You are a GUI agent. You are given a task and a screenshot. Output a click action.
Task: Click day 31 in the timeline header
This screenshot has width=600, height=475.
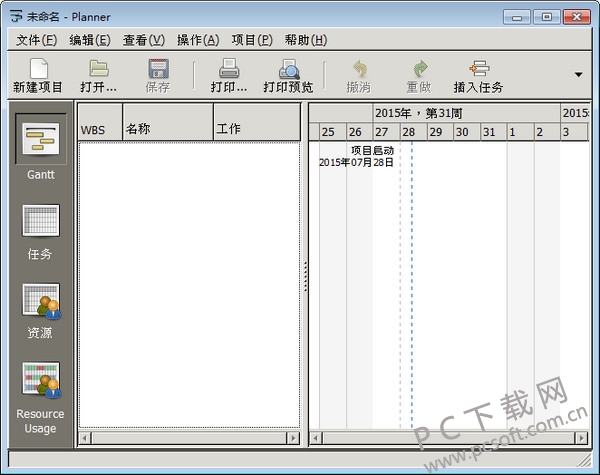click(x=494, y=132)
